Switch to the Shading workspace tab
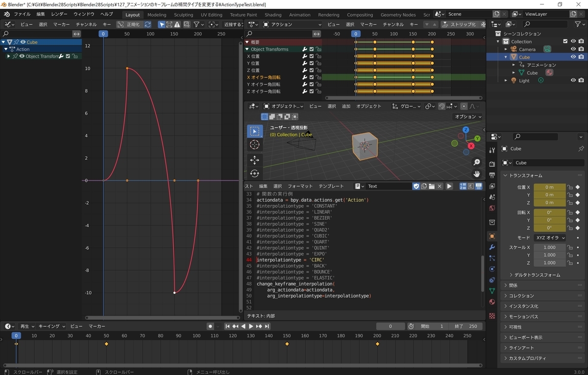This screenshot has height=375, width=588. pos(273,15)
